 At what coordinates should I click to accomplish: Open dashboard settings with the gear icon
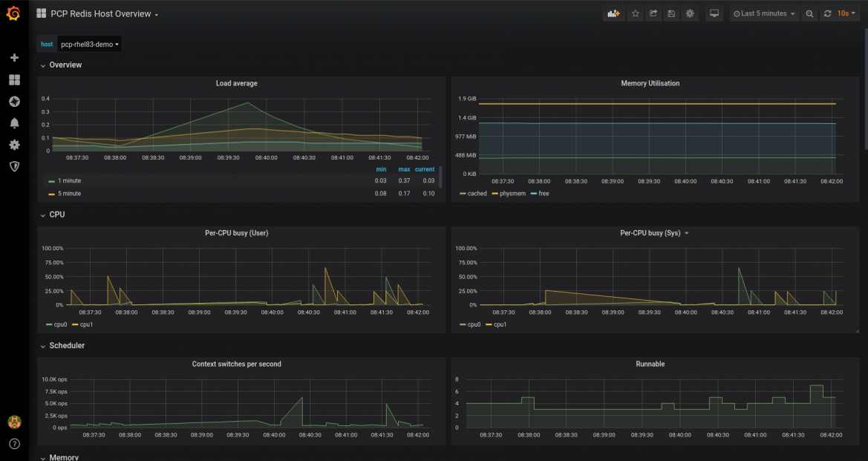pos(690,13)
